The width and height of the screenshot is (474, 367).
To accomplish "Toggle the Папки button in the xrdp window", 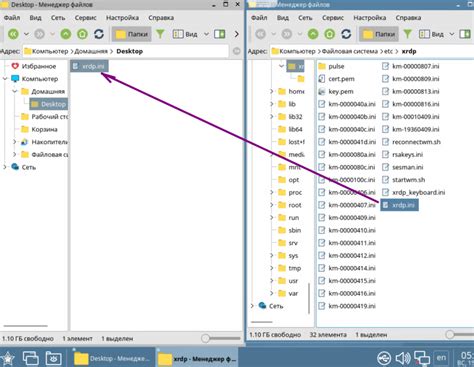I will point(379,34).
